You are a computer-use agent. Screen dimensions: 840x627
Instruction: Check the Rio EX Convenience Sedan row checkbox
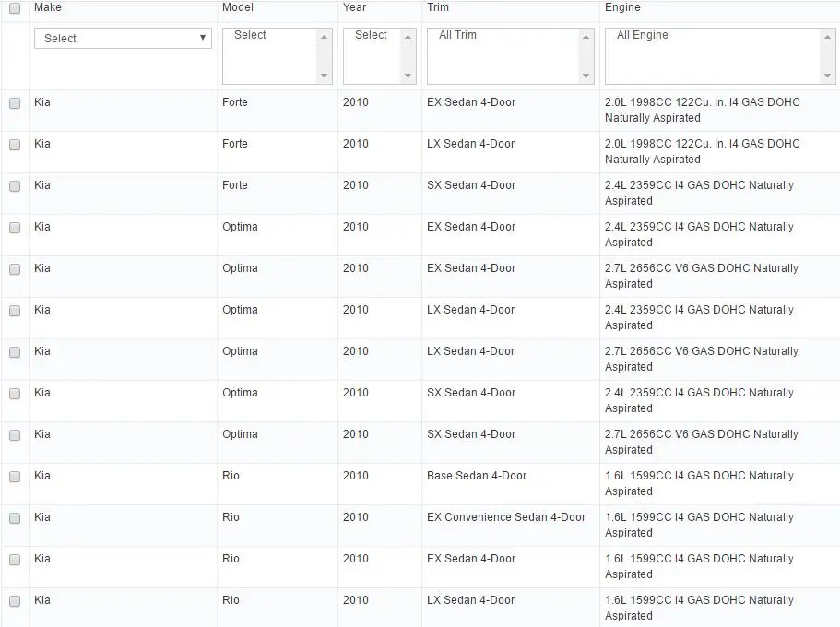[x=15, y=518]
